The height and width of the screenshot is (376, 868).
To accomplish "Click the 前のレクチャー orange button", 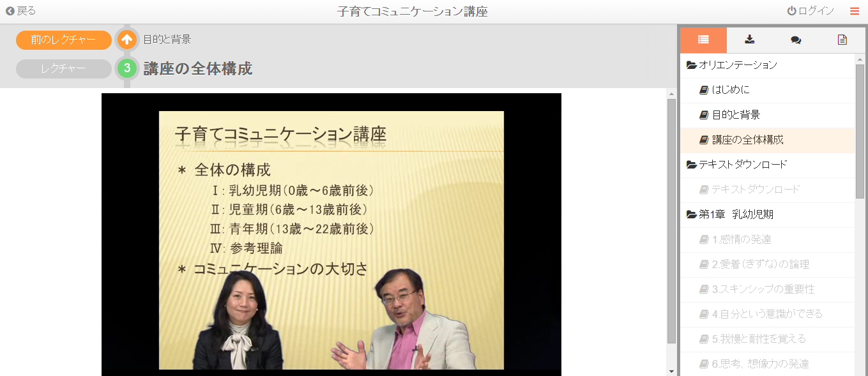I will click(x=64, y=40).
